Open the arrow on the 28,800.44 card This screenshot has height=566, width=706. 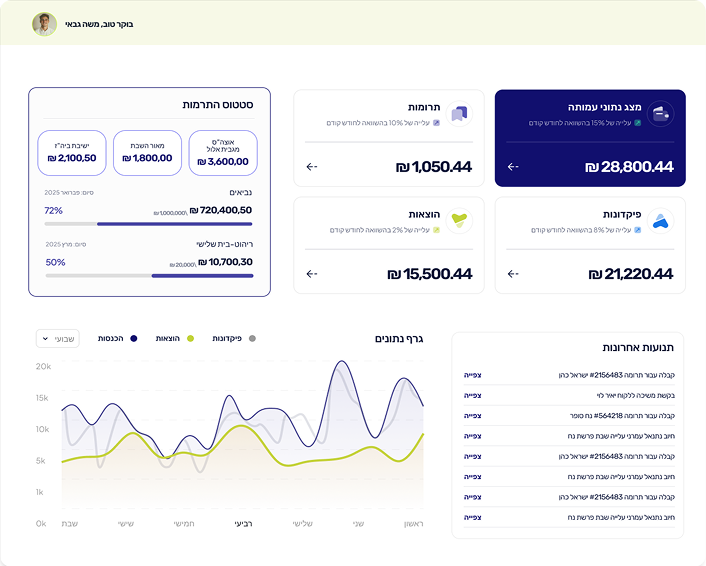[x=513, y=167]
